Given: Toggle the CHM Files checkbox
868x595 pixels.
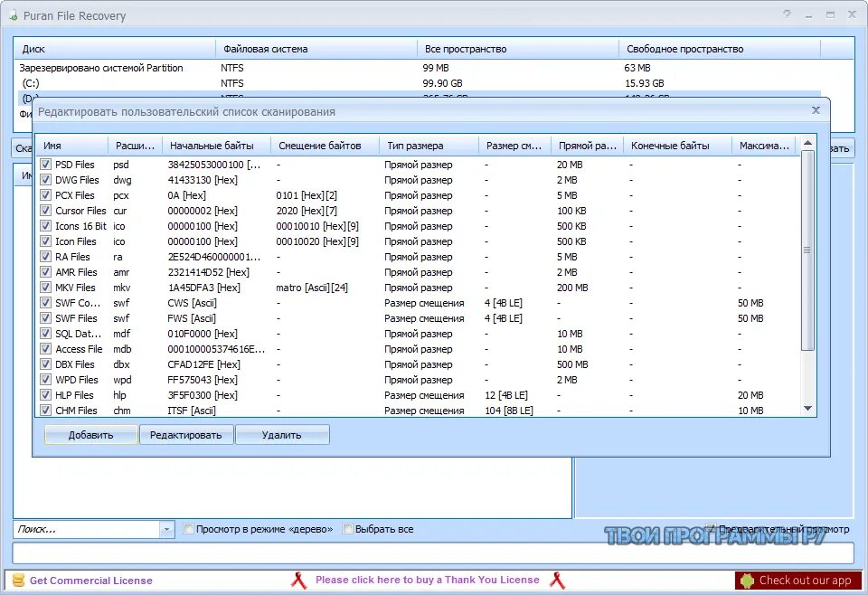Looking at the screenshot, I should pos(45,411).
